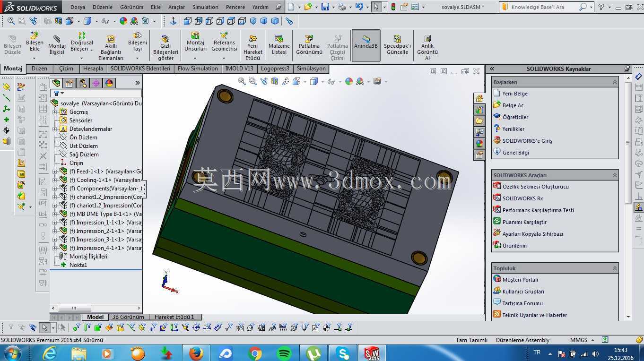
Task: Click Performans Karşılaştırma Testi link
Action: pyautogui.click(x=538, y=210)
